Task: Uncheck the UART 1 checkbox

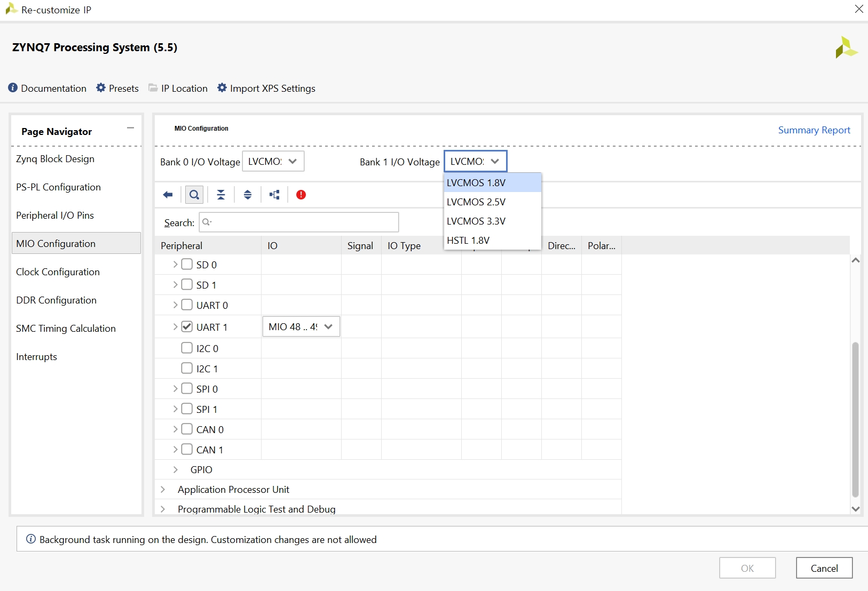Action: coord(187,326)
